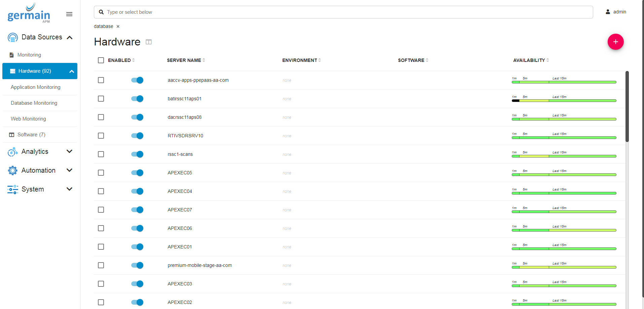Click the red add hardware plus button
This screenshot has width=644, height=309.
615,42
